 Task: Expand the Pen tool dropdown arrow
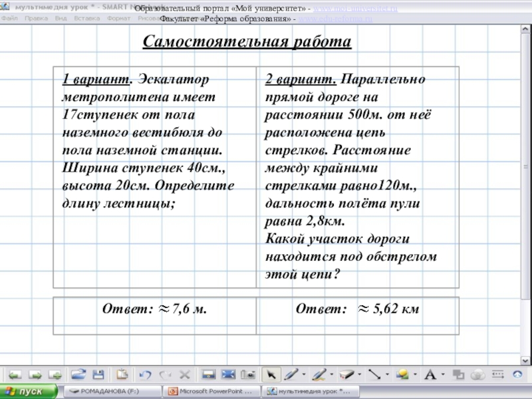click(x=304, y=374)
